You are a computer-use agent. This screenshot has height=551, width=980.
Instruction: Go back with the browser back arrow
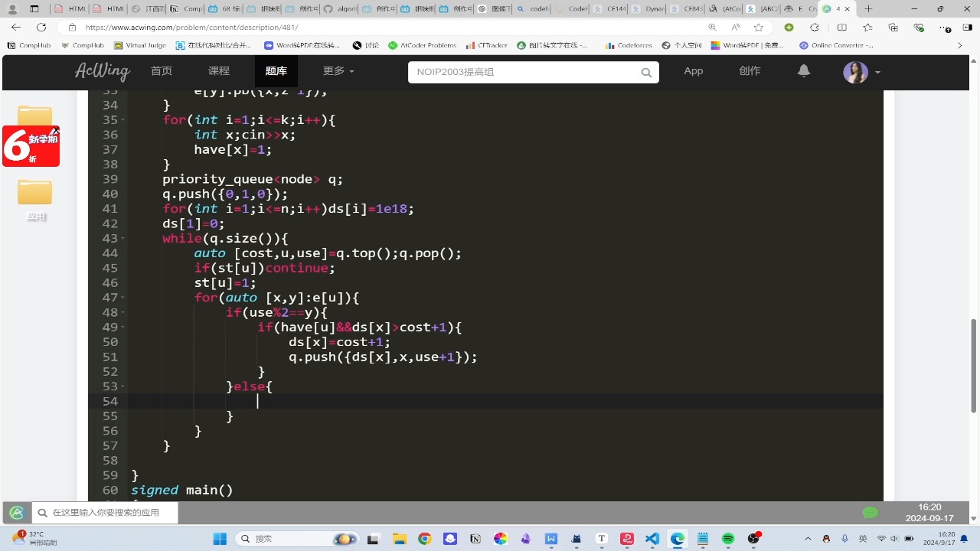(x=16, y=27)
